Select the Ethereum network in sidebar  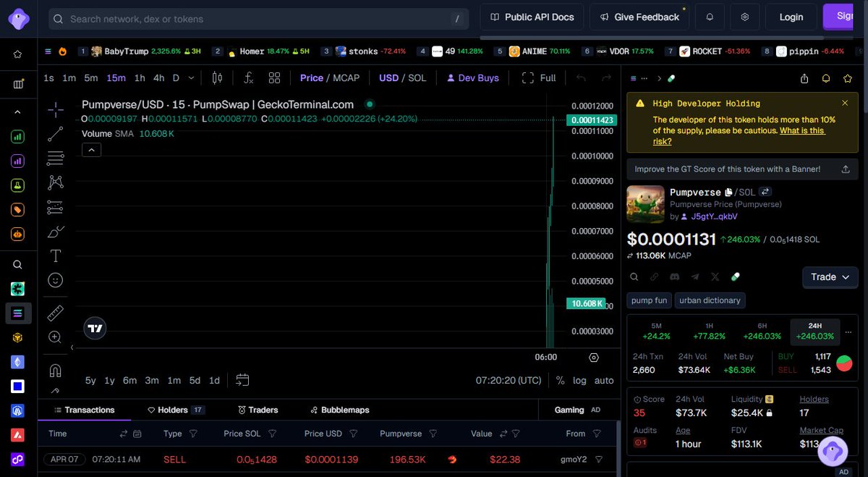tap(18, 362)
